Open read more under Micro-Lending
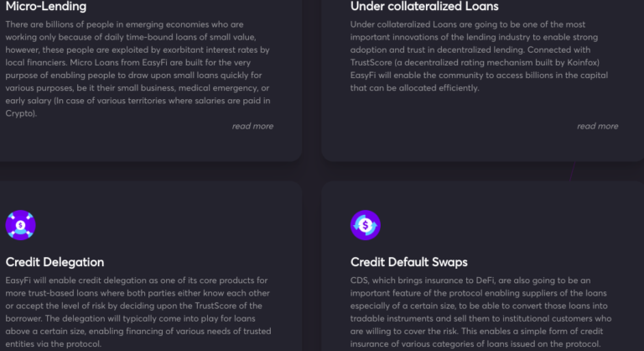Screen dimensions: 644x351 (x=252, y=126)
